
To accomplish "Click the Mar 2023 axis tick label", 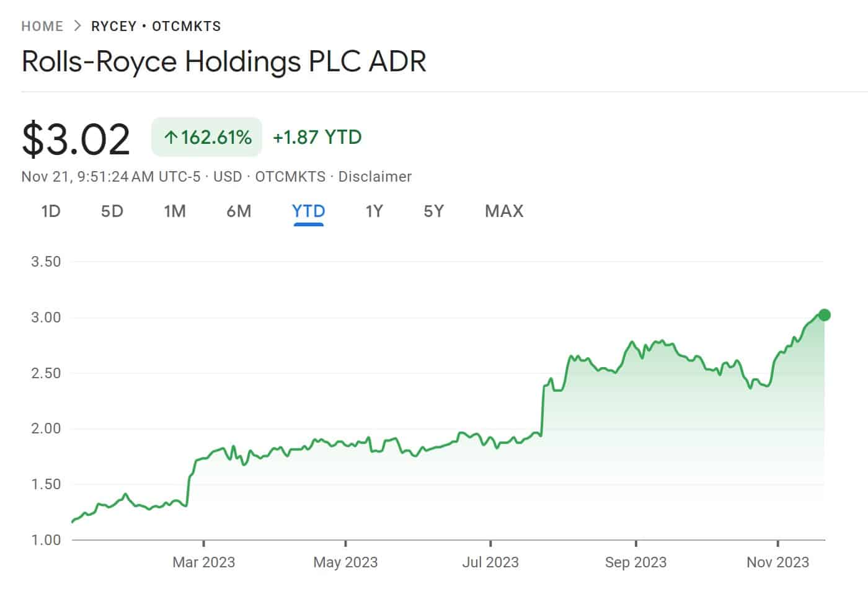I will point(203,562).
